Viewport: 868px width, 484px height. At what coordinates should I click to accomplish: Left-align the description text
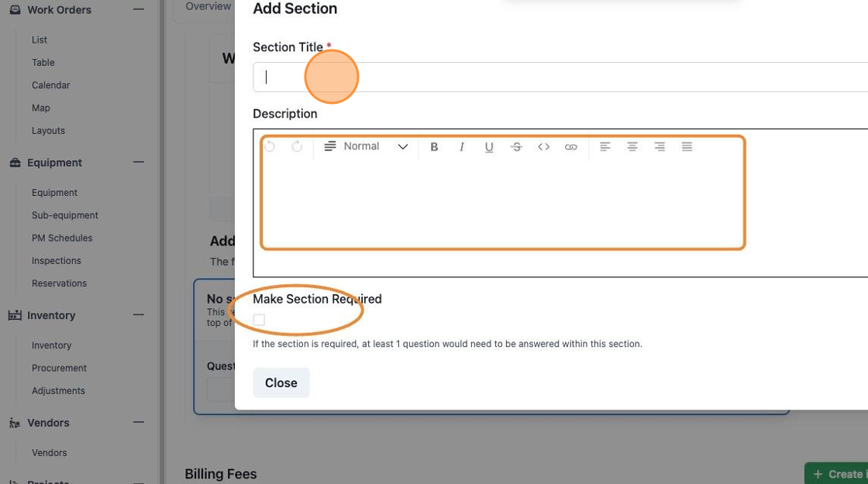pos(605,146)
